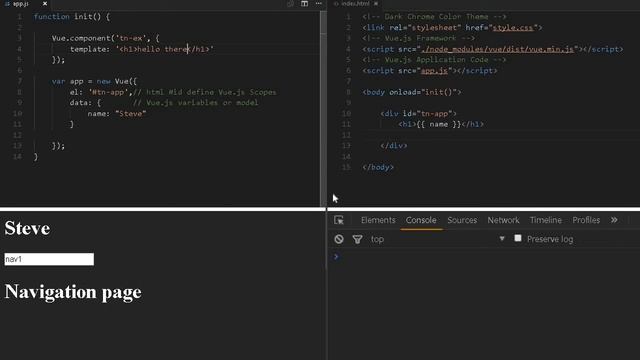This screenshot has width=640, height=360.
Task: Click the Navigation page heading
Action: tap(73, 292)
